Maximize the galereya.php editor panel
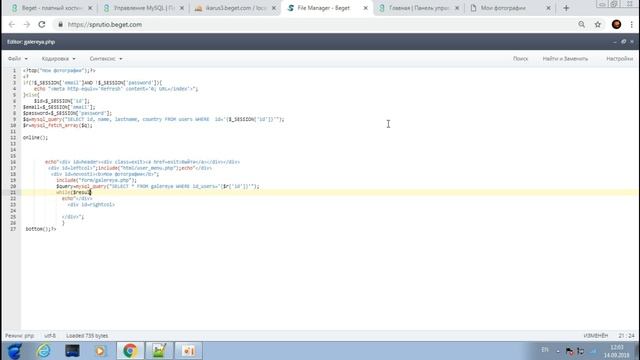 [623, 42]
